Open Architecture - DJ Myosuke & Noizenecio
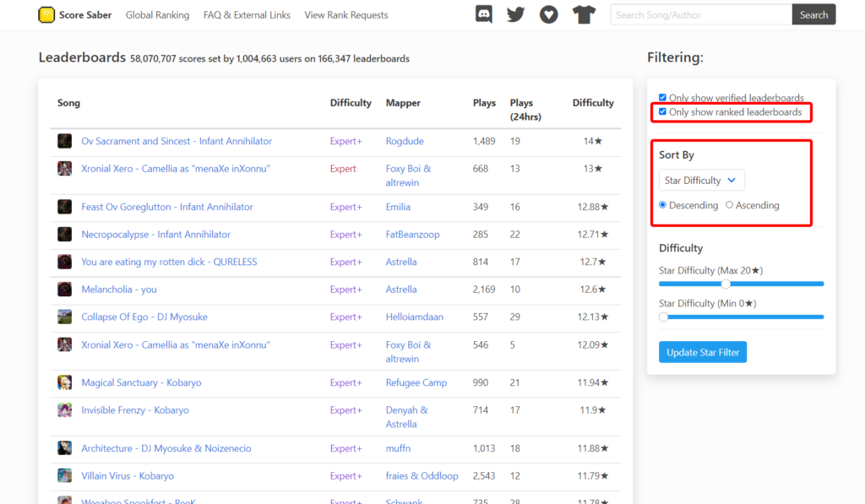 tap(166, 448)
